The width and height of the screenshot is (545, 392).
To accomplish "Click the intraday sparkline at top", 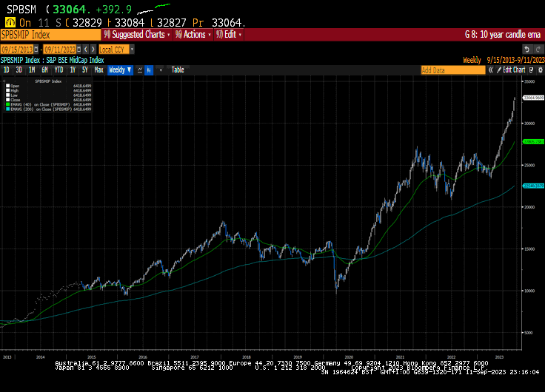I will coord(153,9).
